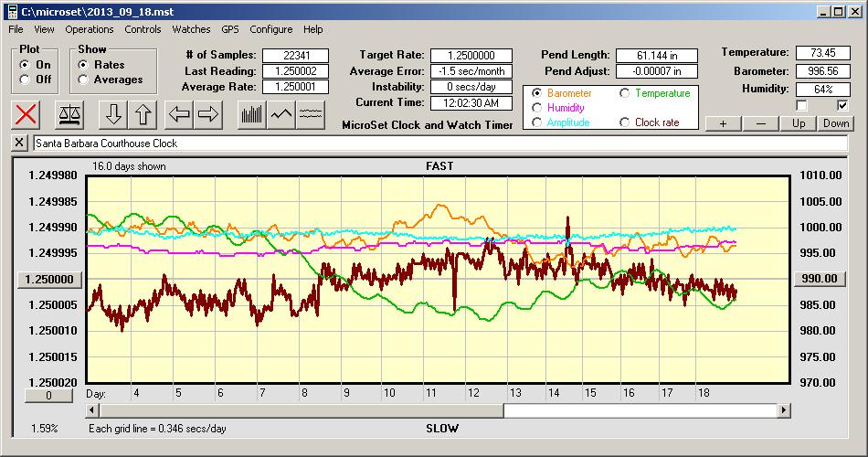Open the File menu
Screen dimensions: 868x457
(16, 29)
